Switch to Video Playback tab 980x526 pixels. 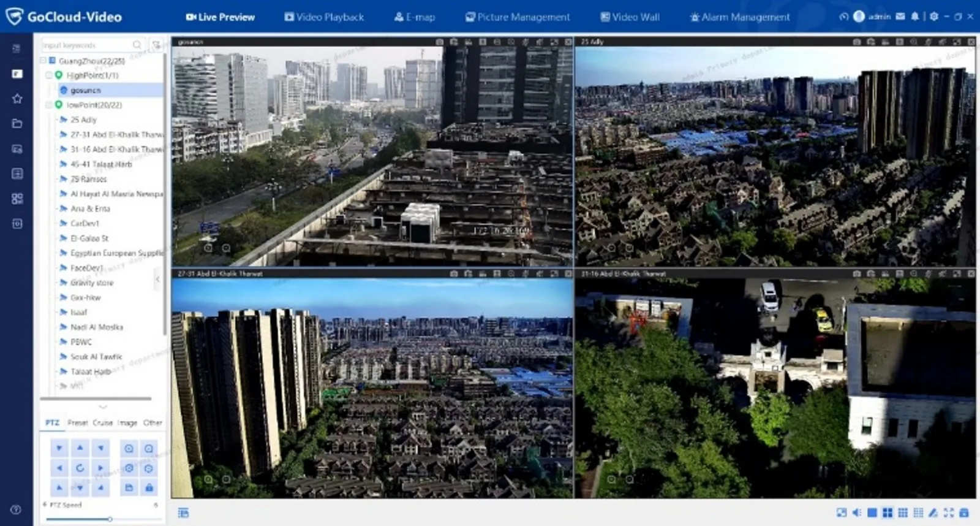(x=324, y=17)
